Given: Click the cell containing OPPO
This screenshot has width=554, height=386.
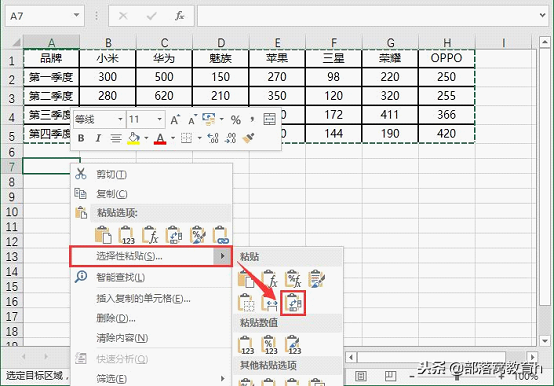Looking at the screenshot, I should coord(447,58).
